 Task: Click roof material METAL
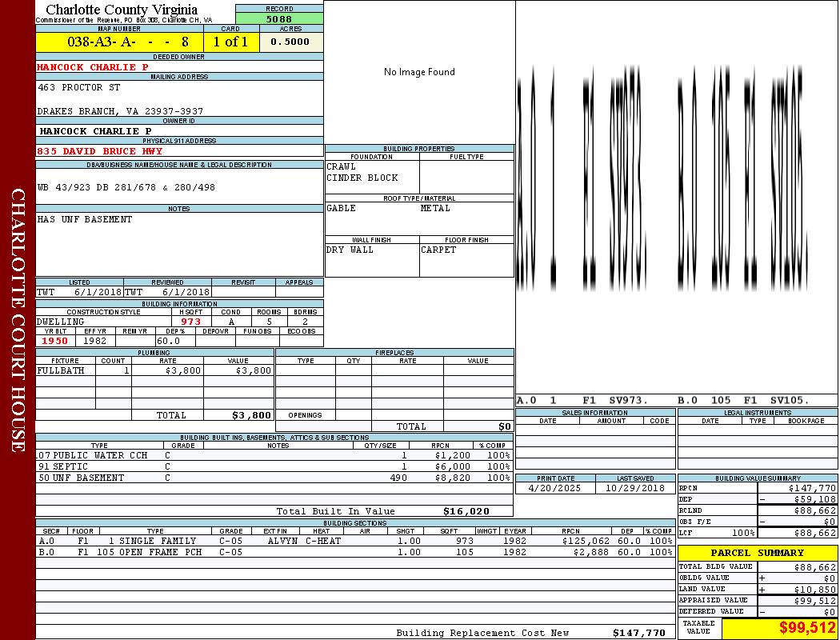coord(435,208)
